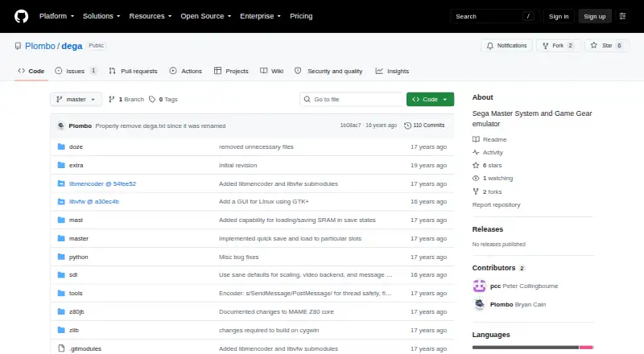Go to the Pricing page
Viewport: 644px width, 354px height.
coord(301,16)
